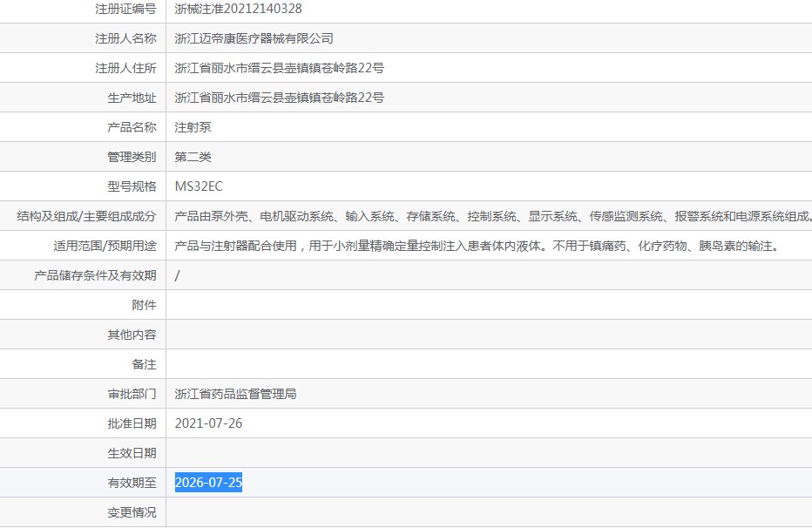Select the 适用范围/预期用途 label

coord(105,246)
